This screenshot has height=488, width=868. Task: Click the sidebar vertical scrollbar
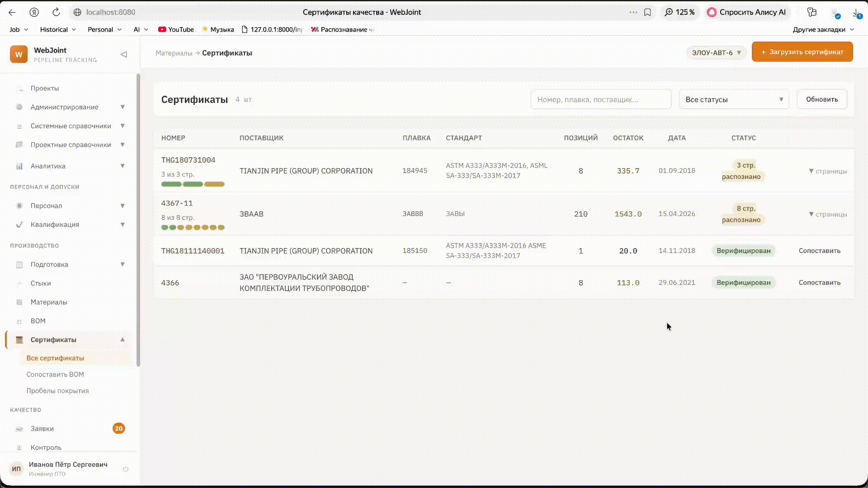pyautogui.click(x=138, y=220)
